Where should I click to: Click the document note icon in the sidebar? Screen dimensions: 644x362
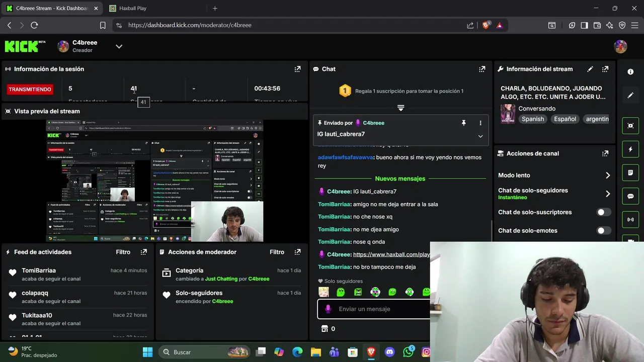click(x=630, y=172)
